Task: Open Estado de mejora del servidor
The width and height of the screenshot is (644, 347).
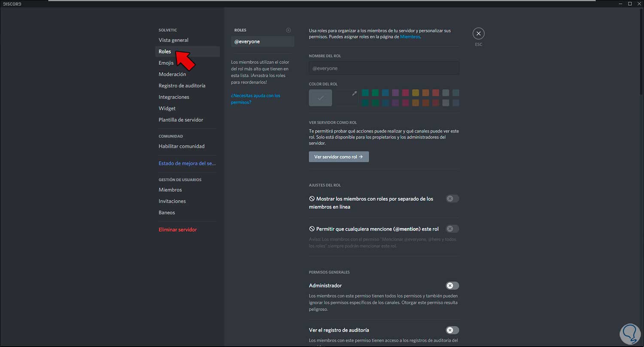Action: click(187, 163)
